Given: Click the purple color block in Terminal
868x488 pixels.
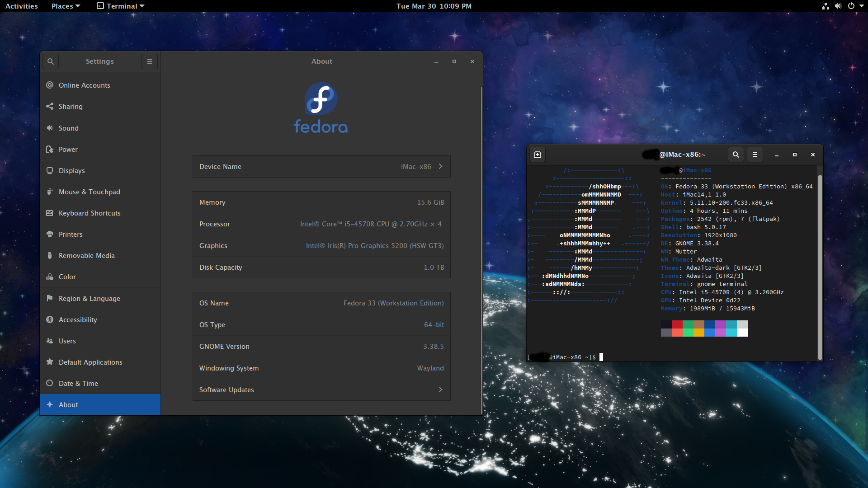Looking at the screenshot, I should click(720, 324).
